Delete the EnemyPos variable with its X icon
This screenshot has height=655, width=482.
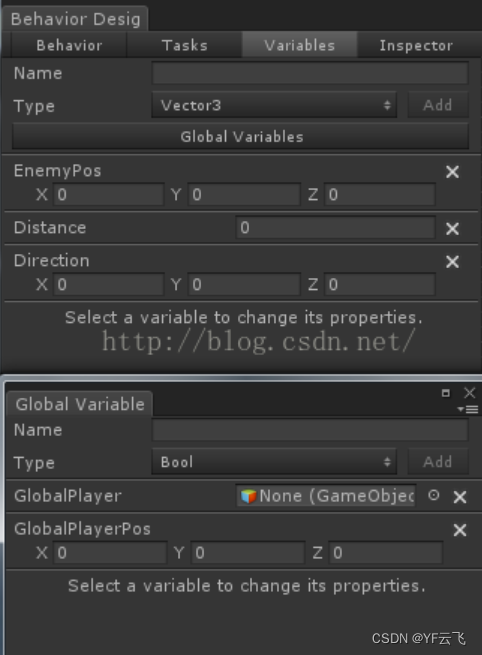coord(452,172)
